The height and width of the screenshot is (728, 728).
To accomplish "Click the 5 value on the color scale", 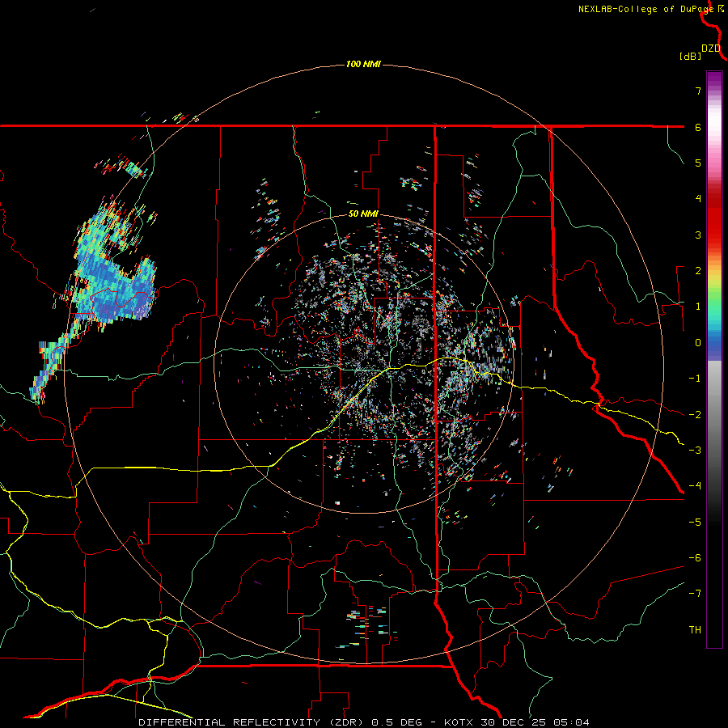I will 698,163.
